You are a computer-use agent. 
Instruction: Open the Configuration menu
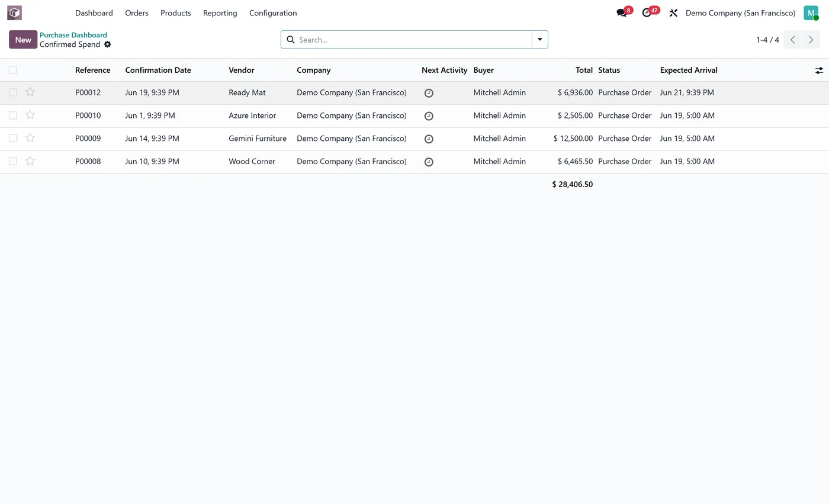tap(273, 13)
